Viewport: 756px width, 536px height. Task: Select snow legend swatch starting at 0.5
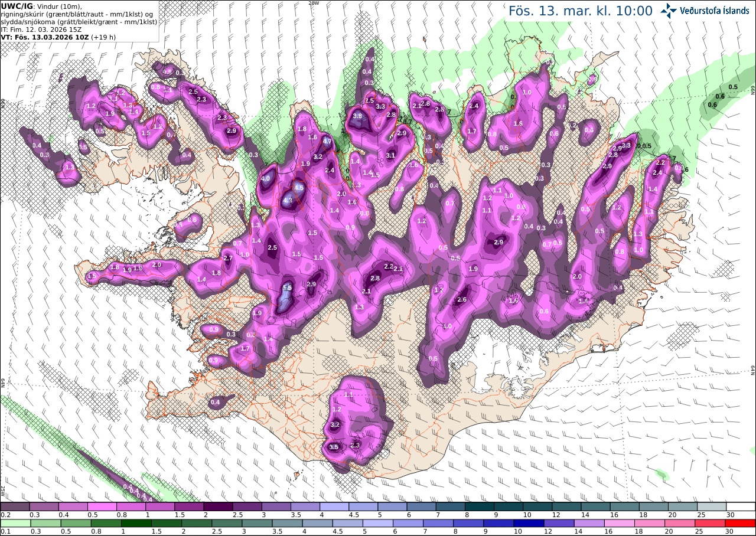coord(102,506)
